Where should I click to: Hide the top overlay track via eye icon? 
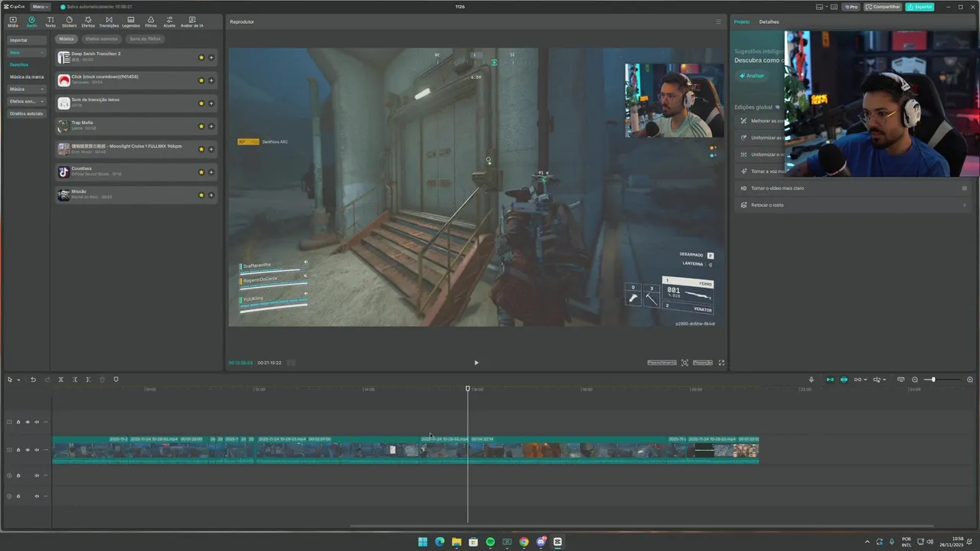click(28, 422)
